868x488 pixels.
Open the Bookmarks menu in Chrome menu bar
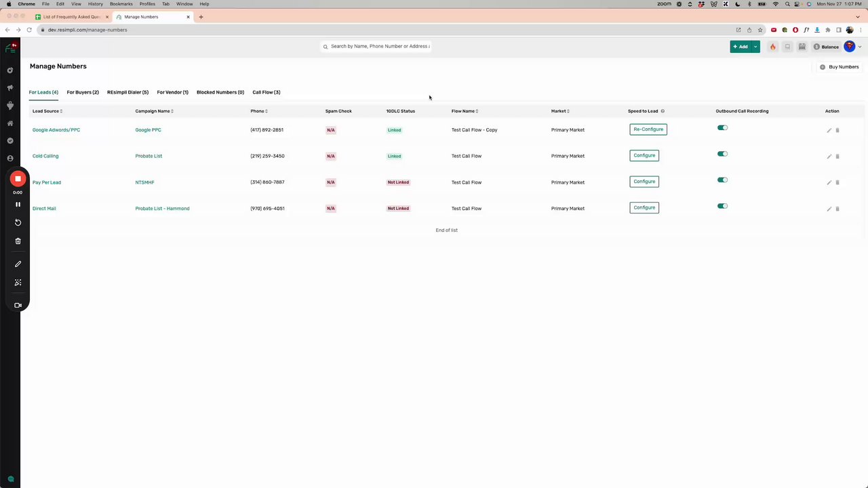click(x=121, y=4)
